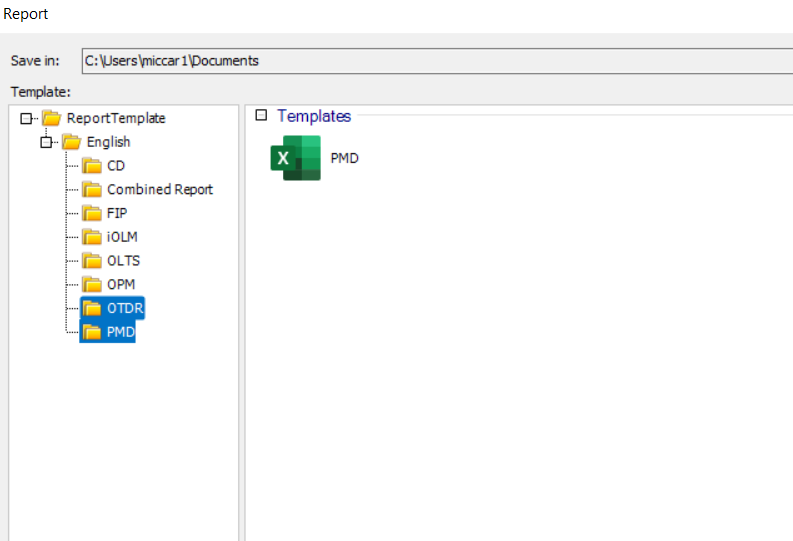Click the CD folder icon
The height and width of the screenshot is (541, 793).
point(92,166)
